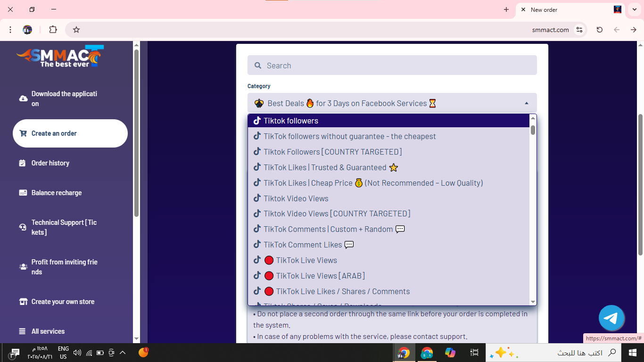
Task: Open the browser profile avatar icon
Action: point(27,30)
